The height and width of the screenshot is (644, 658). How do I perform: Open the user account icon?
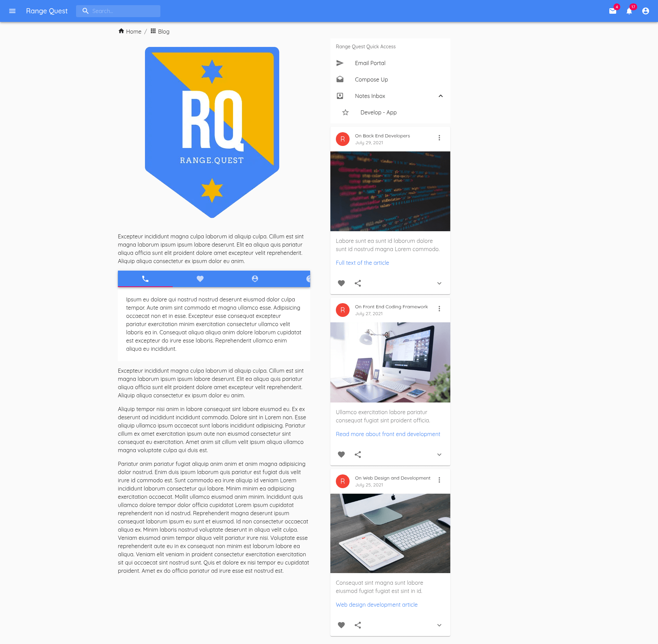[646, 11]
